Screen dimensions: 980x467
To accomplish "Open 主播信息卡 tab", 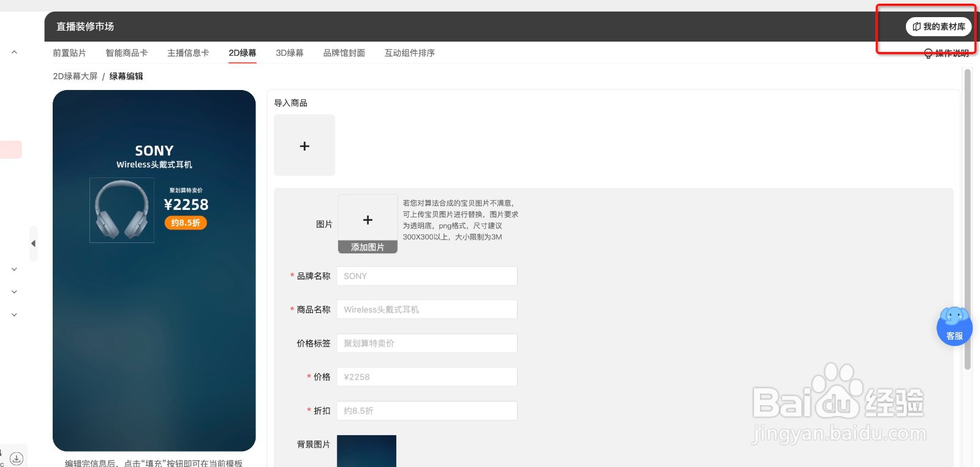I will [188, 53].
